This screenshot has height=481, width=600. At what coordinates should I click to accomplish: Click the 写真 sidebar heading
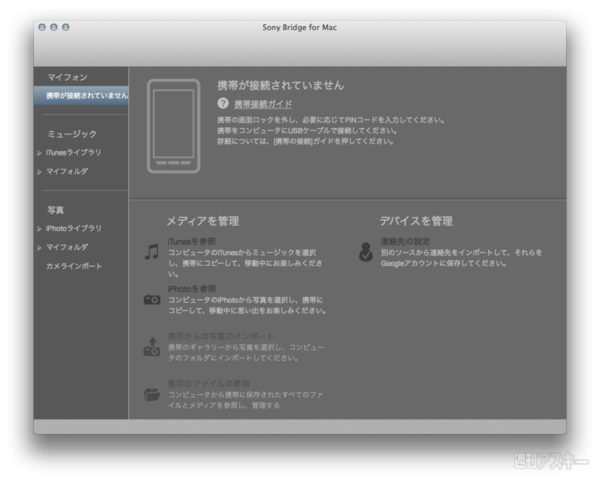tap(56, 210)
